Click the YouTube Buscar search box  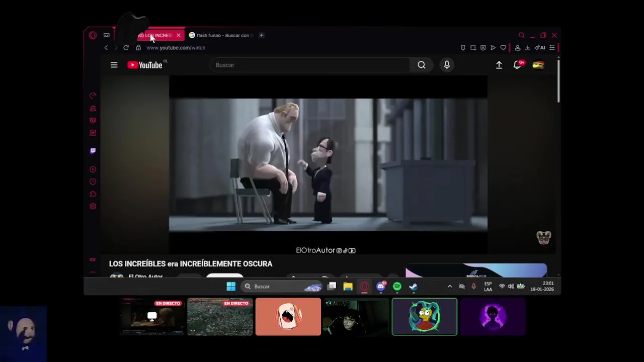pos(309,65)
